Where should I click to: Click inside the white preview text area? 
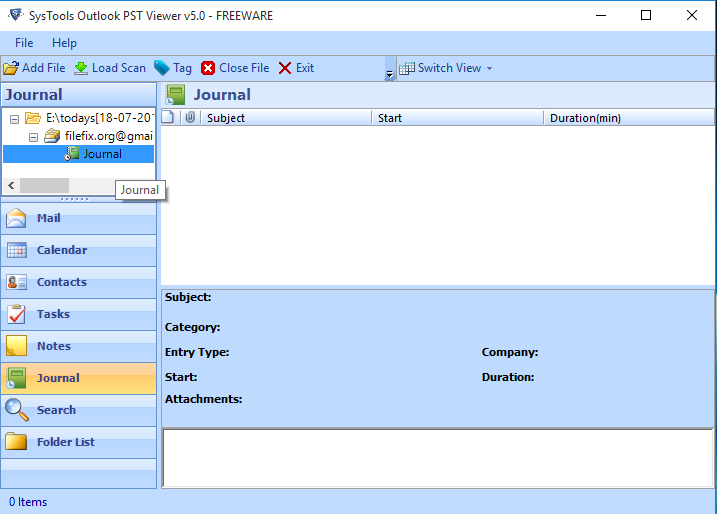pyautogui.click(x=438, y=458)
